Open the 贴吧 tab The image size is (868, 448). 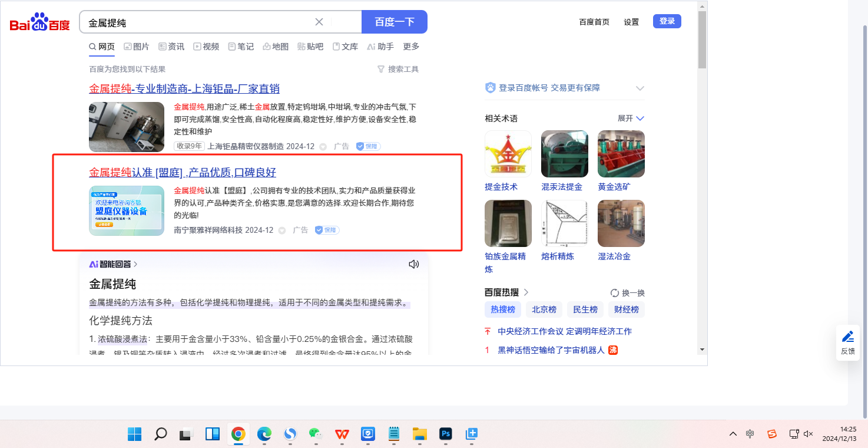click(310, 47)
